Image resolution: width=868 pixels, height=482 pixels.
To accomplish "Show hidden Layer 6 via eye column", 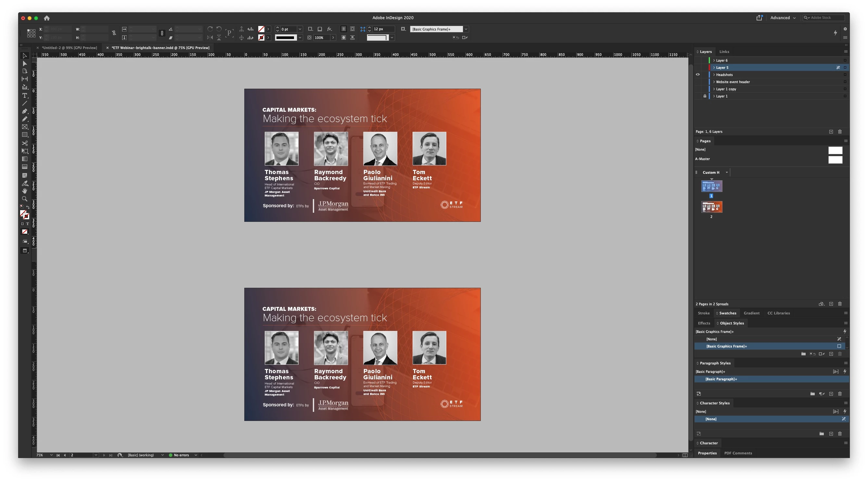I will point(698,60).
